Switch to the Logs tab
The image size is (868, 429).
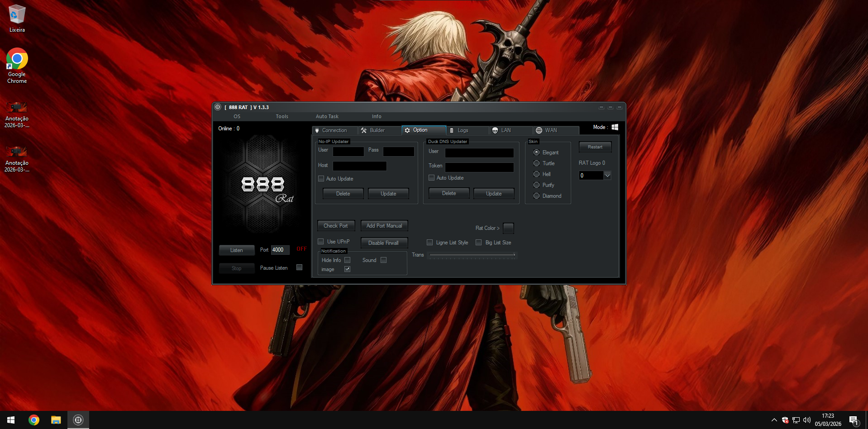pyautogui.click(x=467, y=130)
